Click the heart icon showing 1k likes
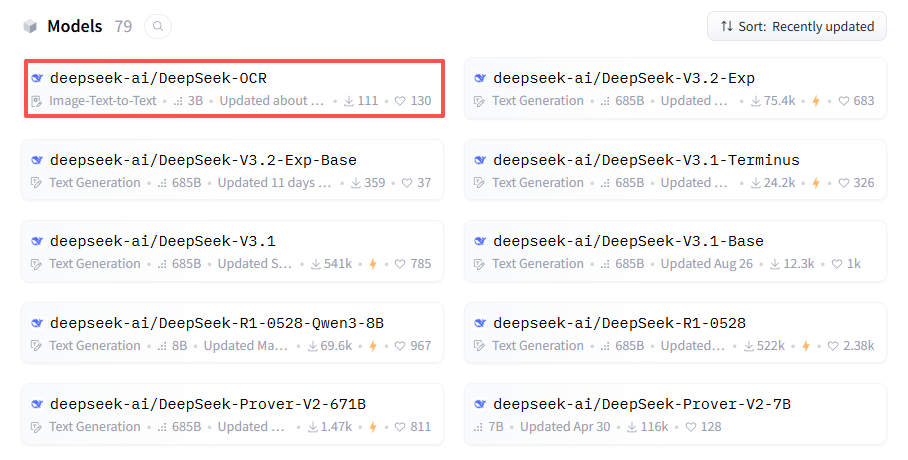This screenshot has width=908, height=460. click(x=837, y=264)
